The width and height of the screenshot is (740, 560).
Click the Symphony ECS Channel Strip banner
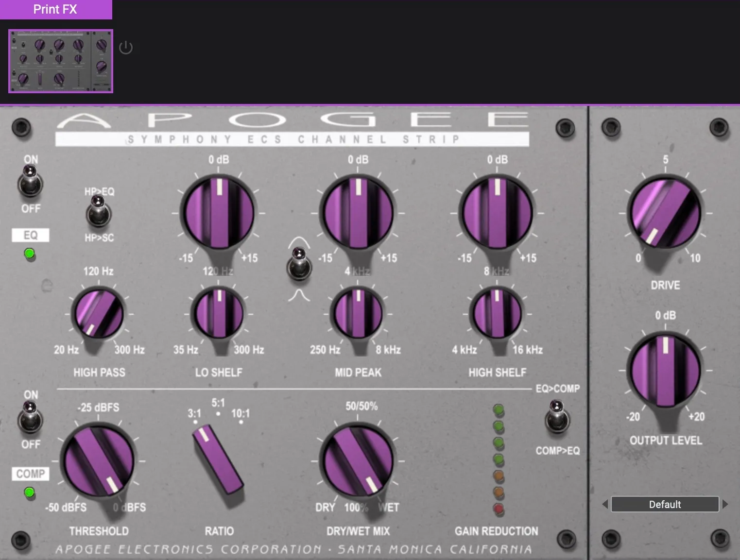292,139
